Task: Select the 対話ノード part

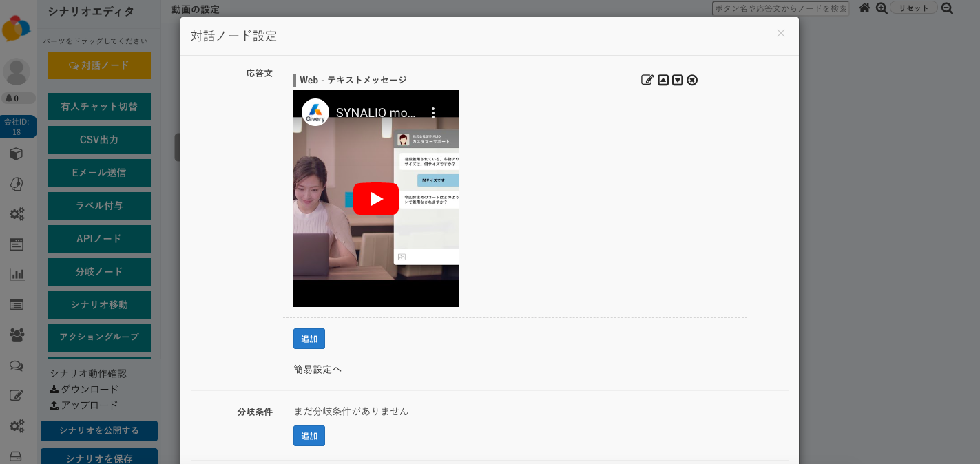Action: pyautogui.click(x=99, y=65)
